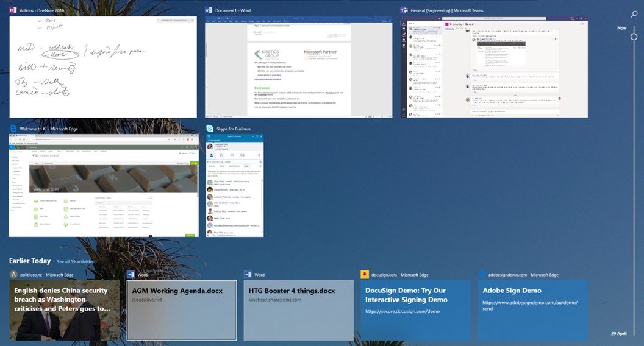Click the Word icon beside Document1 title
Viewport: 644px width, 346px height.
click(209, 10)
